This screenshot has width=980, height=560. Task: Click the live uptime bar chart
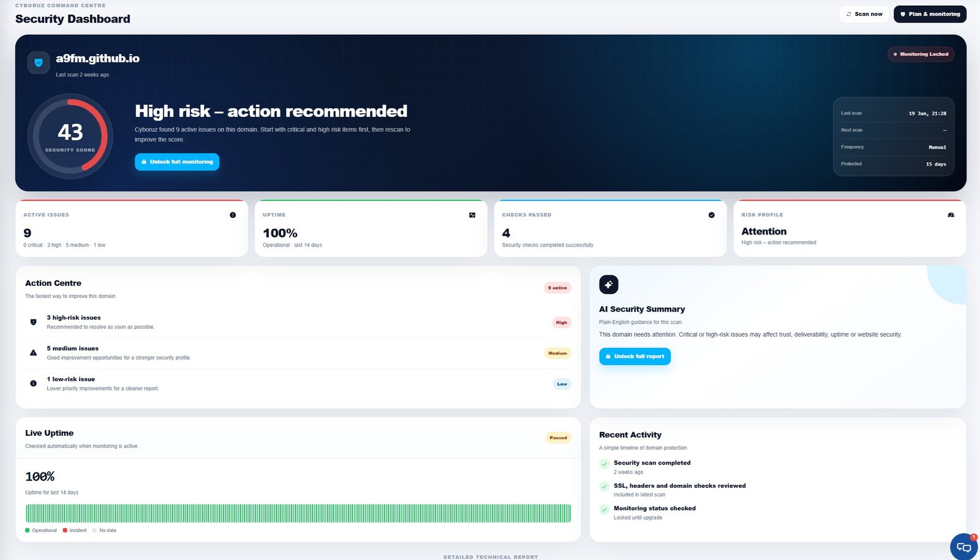(x=298, y=513)
